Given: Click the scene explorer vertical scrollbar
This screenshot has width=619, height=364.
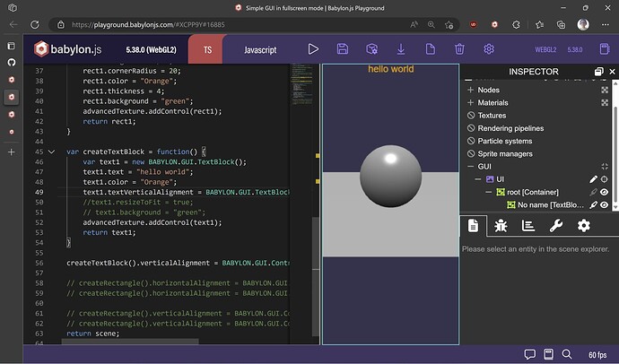Looking at the screenshot, I should click(x=615, y=146).
